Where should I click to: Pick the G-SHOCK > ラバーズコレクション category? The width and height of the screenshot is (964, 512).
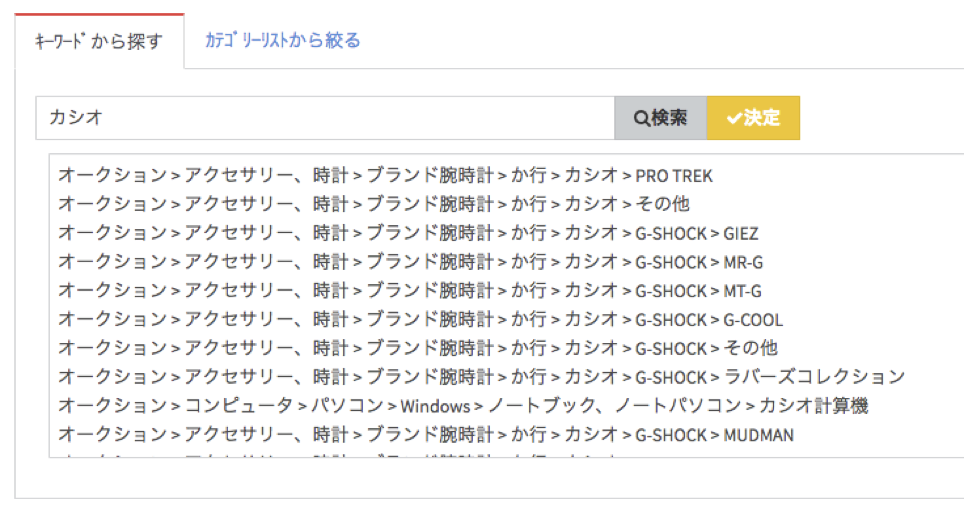coord(481,378)
